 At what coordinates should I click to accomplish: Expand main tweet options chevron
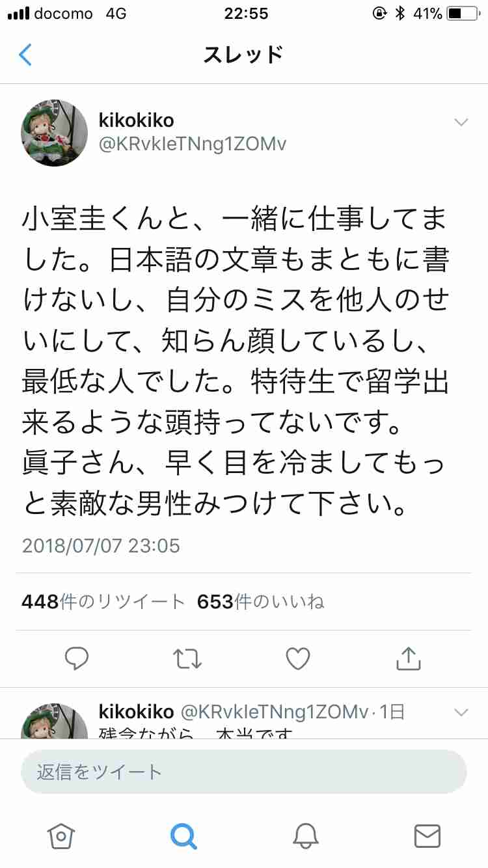(x=461, y=122)
